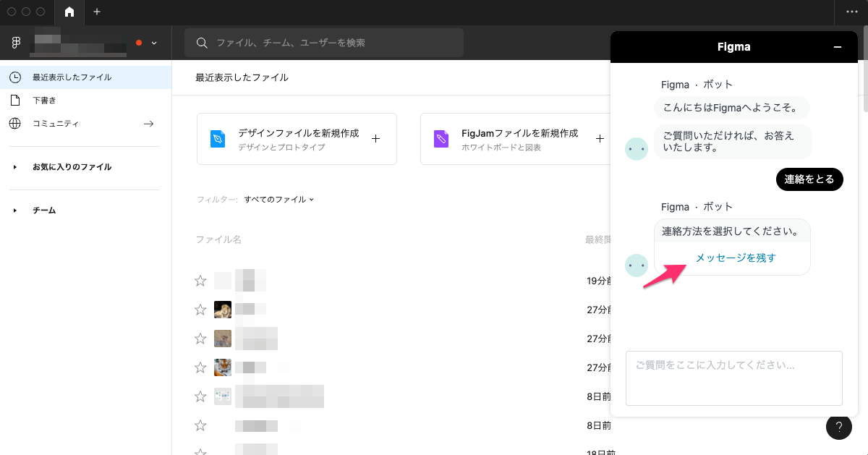868x455 pixels.
Task: Click the floating help question mark icon
Action: [838, 427]
